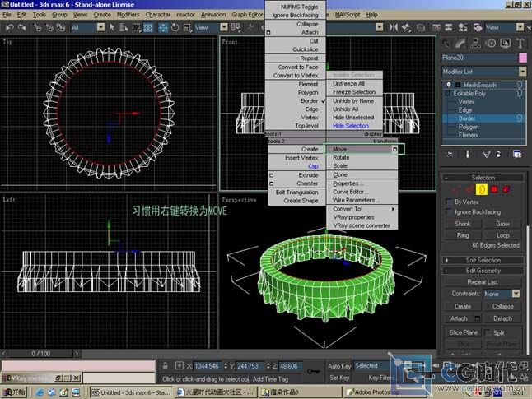532x399 pixels.
Task: Activate the Unlink Selection tool
Action: pyautogui.click(x=49, y=27)
